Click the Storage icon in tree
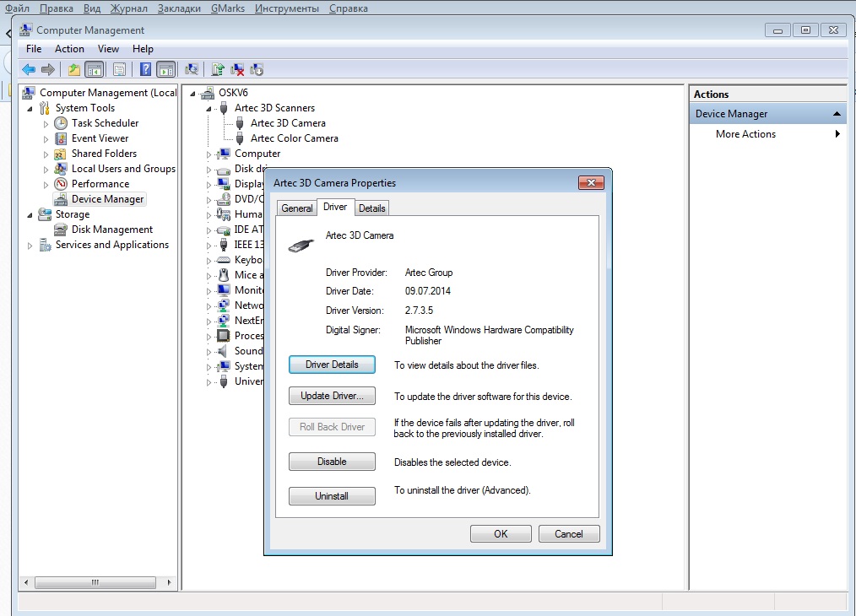 [45, 214]
